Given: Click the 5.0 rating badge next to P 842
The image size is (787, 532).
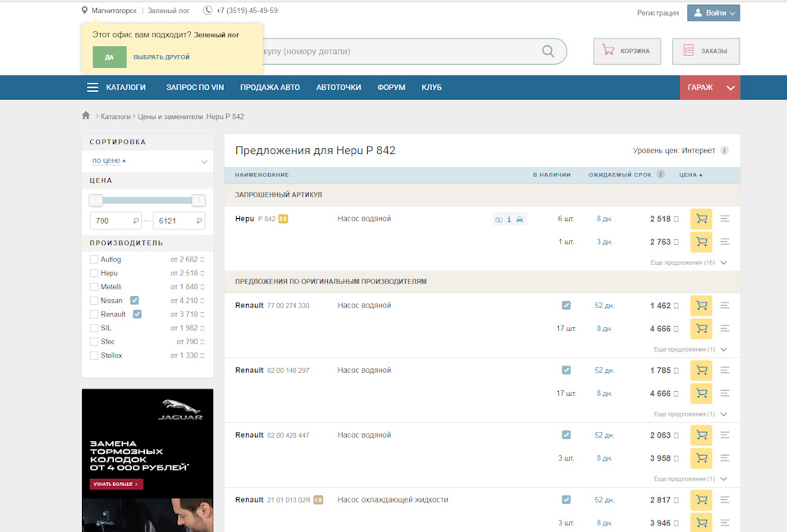Looking at the screenshot, I should [x=283, y=219].
